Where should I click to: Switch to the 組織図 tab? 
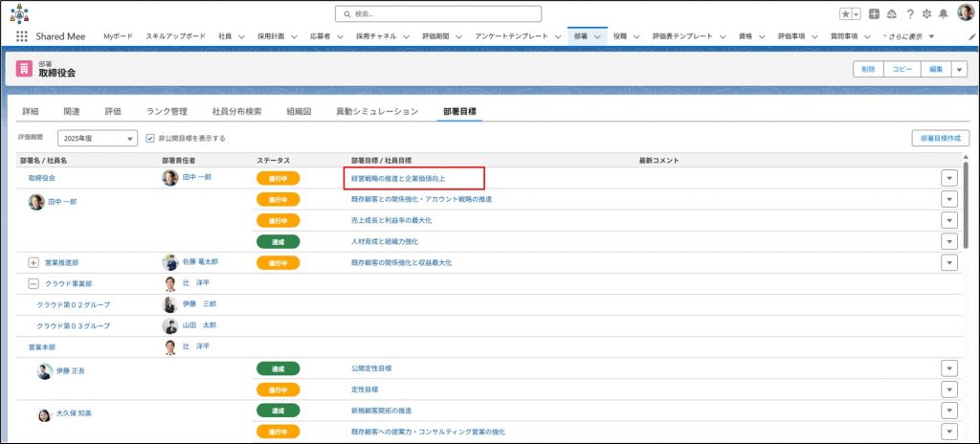pyautogui.click(x=299, y=112)
